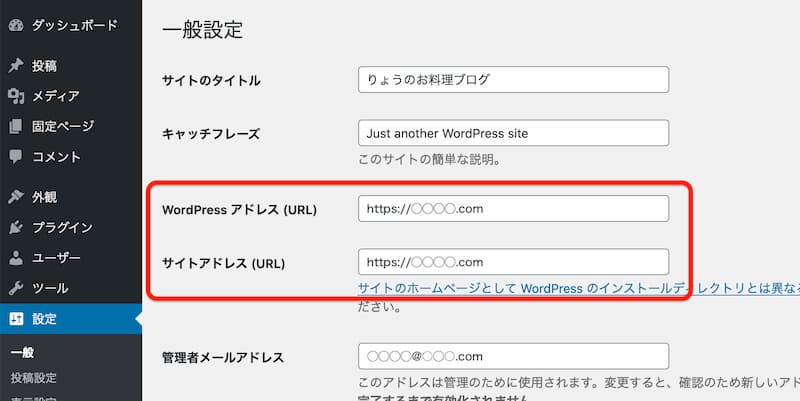Click the speech bubble icon beside コメント

(x=16, y=157)
